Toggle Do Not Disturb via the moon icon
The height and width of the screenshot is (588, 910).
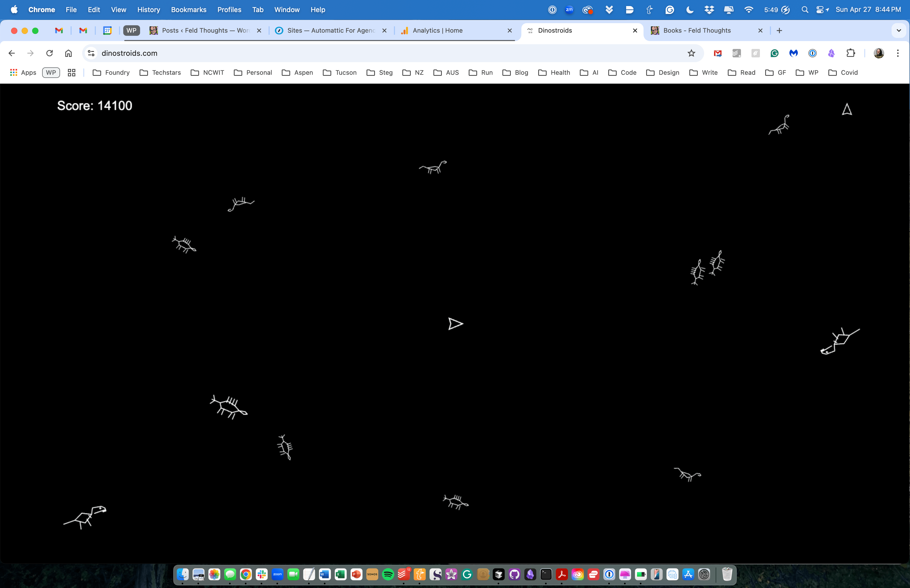tap(689, 9)
